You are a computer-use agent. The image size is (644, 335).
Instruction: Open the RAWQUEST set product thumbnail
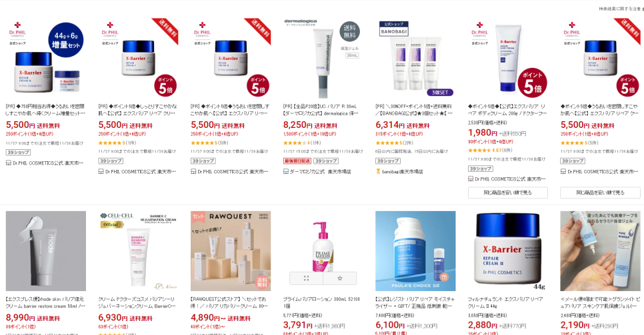click(231, 251)
